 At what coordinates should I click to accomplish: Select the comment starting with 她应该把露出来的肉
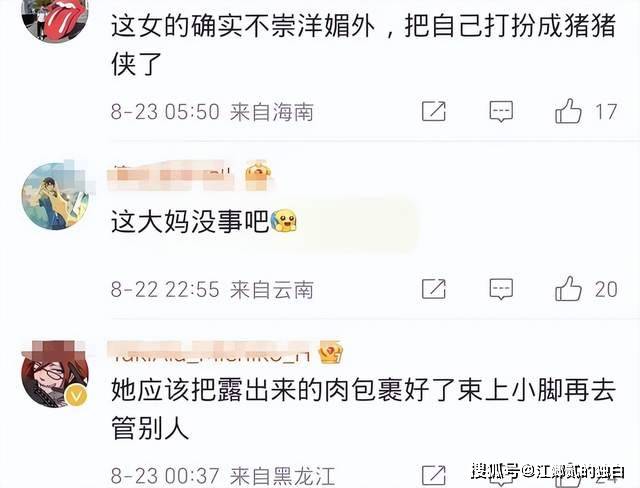pos(363,408)
